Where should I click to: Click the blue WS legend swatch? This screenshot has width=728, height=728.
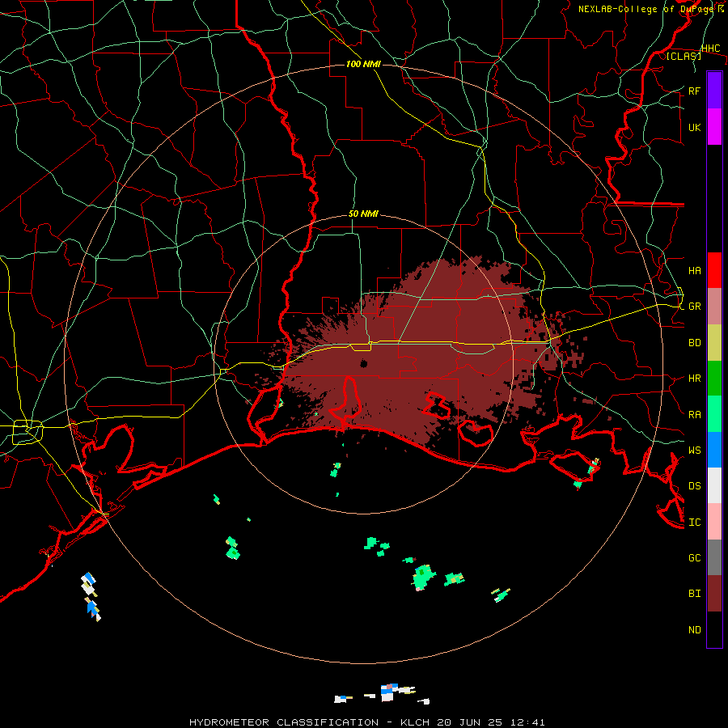714,450
